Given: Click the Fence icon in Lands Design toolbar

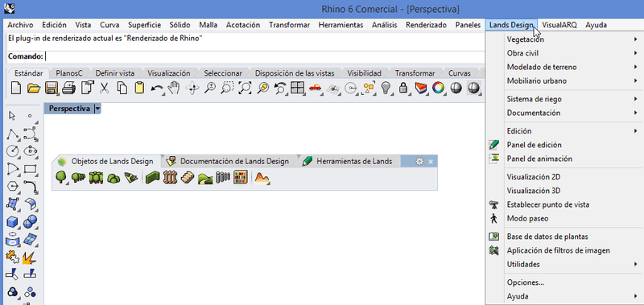Looking at the screenshot, I should click(x=170, y=178).
